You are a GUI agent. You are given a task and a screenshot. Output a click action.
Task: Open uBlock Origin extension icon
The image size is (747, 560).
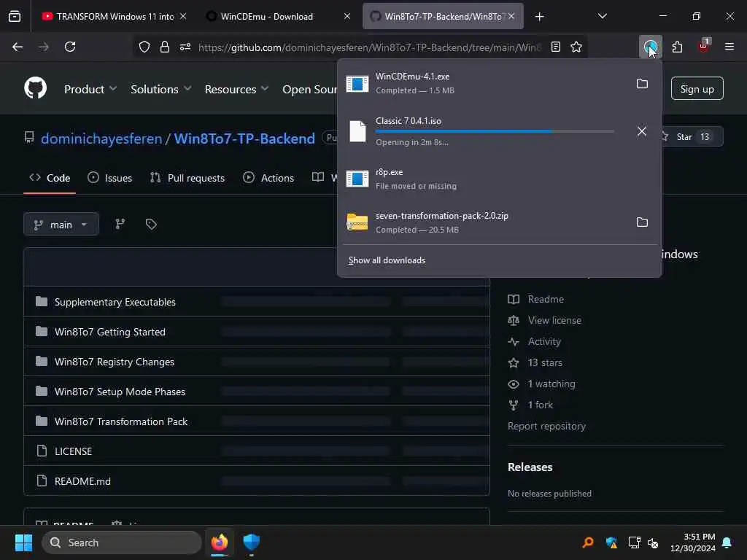[703, 46]
